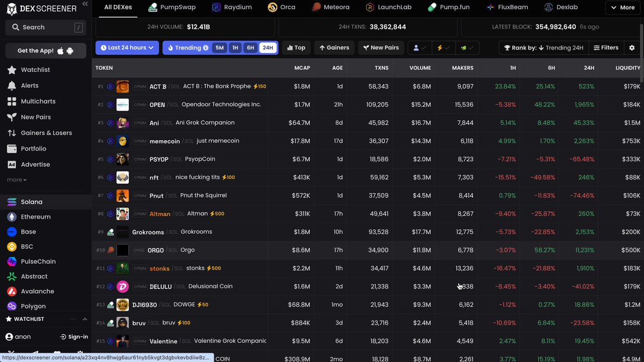Select the Base chain icon
Viewport: 644px width, 362px height.
click(x=12, y=231)
